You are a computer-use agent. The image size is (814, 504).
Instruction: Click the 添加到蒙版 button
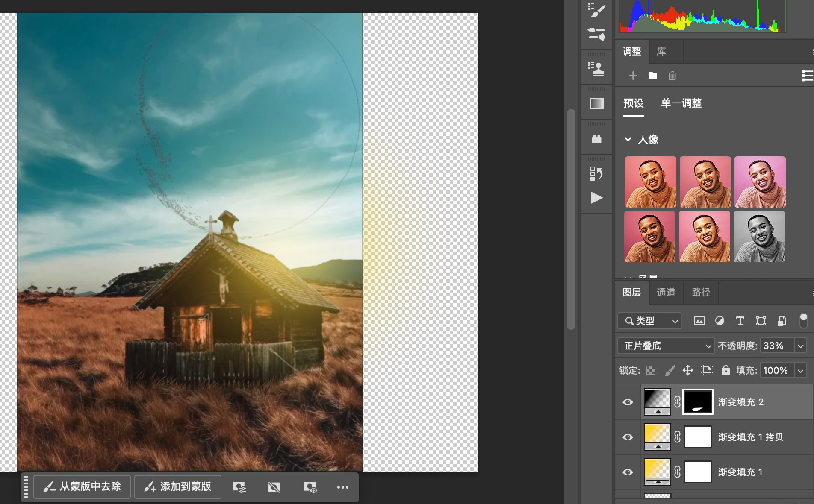coord(178,486)
